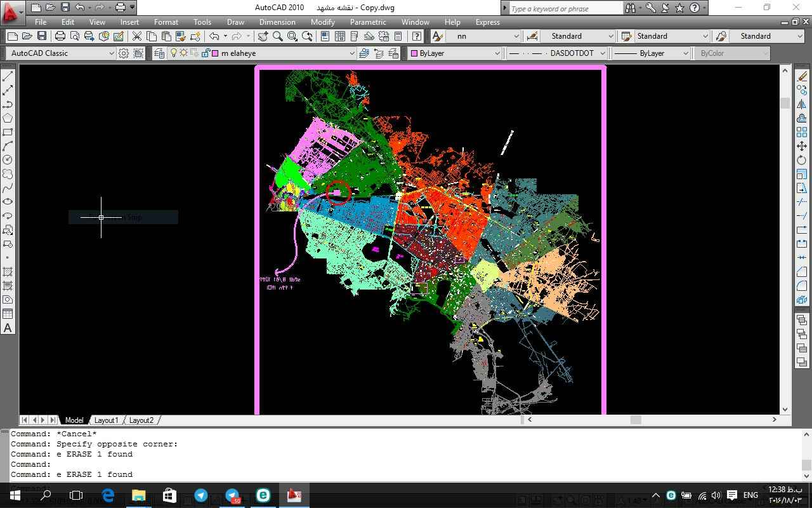This screenshot has height=508, width=812.
Task: Select the Hatch tool
Action: click(8, 272)
